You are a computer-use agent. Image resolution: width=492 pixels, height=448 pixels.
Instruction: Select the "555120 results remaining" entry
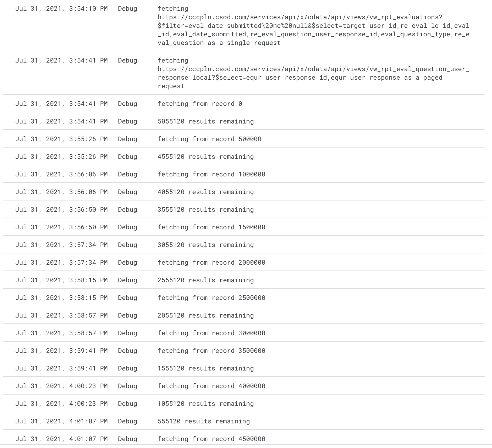pos(204,421)
